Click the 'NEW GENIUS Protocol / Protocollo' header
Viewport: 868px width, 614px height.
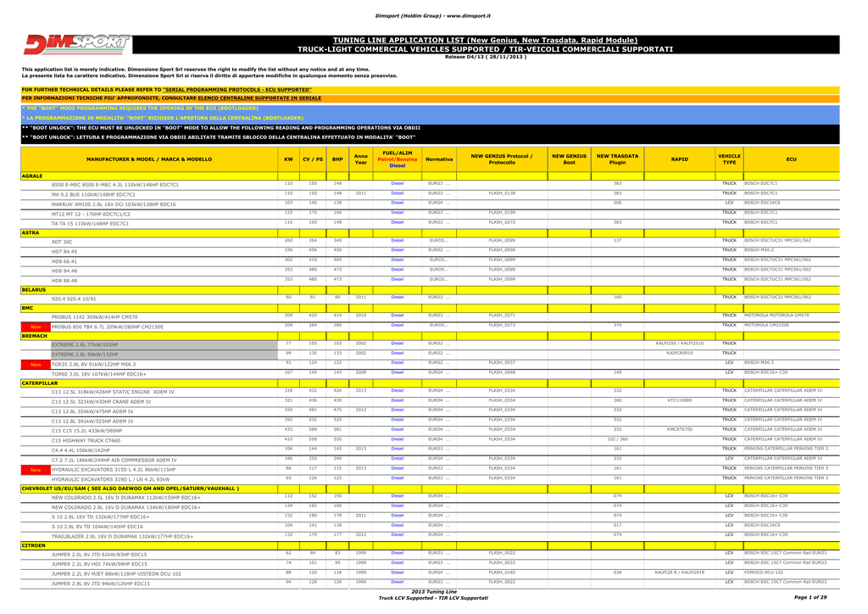tap(502, 159)
